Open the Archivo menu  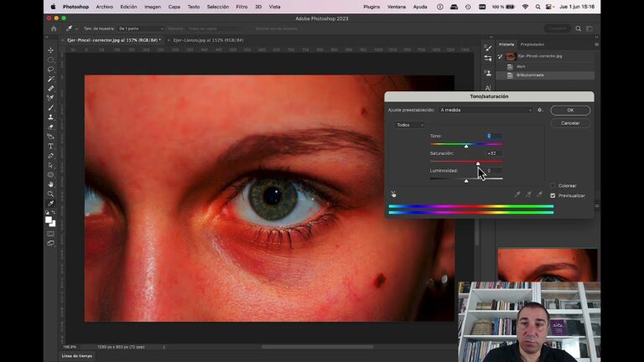point(104,7)
